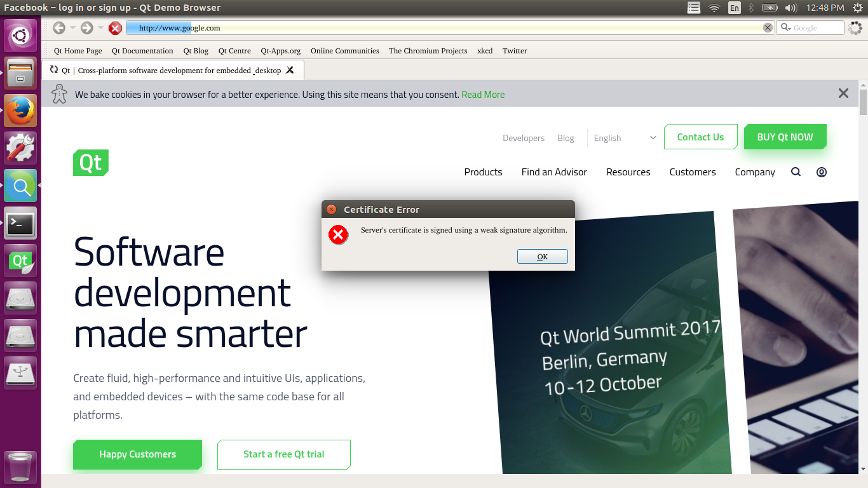Clear the URL address bar text
Viewport: 868px width, 488px height.
[x=768, y=28]
